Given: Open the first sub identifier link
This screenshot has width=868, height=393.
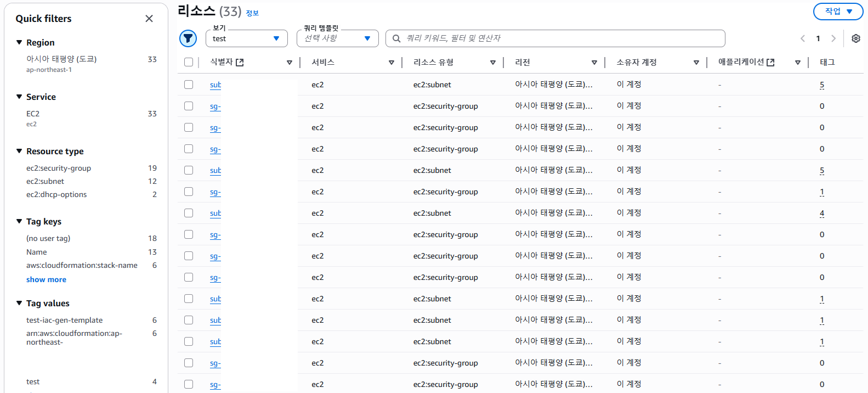Looking at the screenshot, I should (x=215, y=85).
